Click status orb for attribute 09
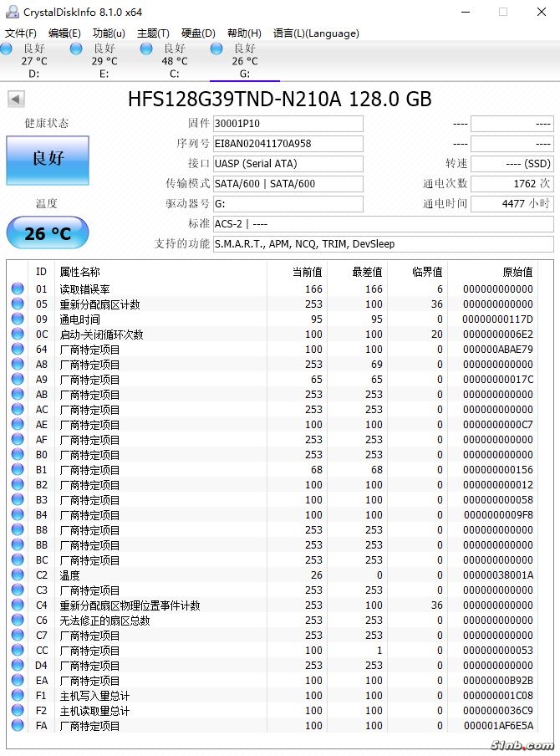Image resolution: width=560 pixels, height=756 pixels. (18, 319)
